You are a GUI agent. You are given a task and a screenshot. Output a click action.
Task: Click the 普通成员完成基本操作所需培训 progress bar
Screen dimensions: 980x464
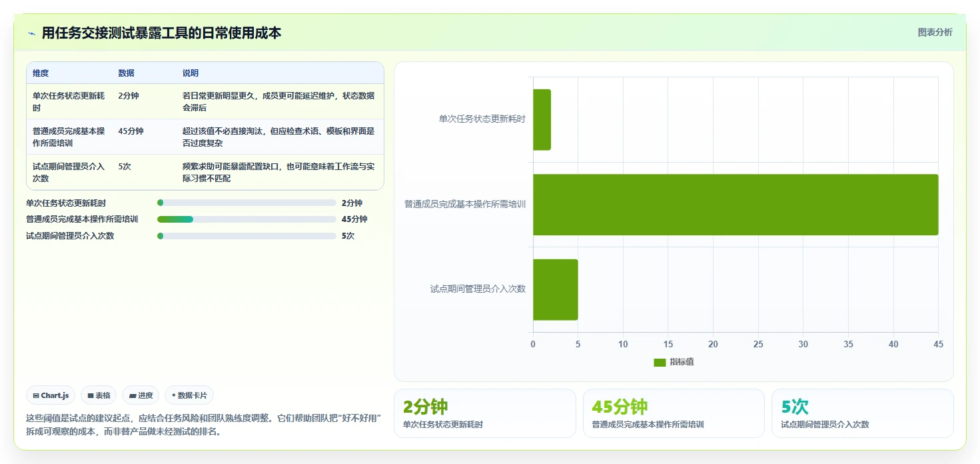(246, 219)
